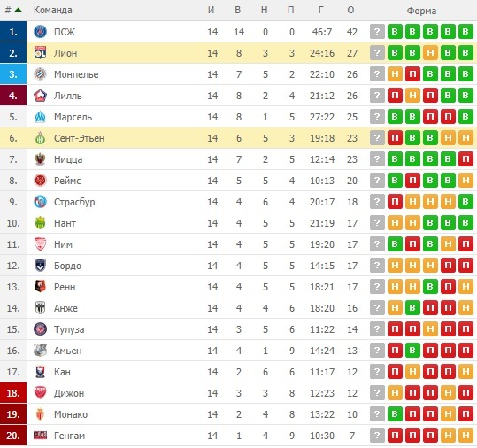This screenshot has height=448, width=477.
Task: Click the PSG club logo
Action: click(40, 32)
